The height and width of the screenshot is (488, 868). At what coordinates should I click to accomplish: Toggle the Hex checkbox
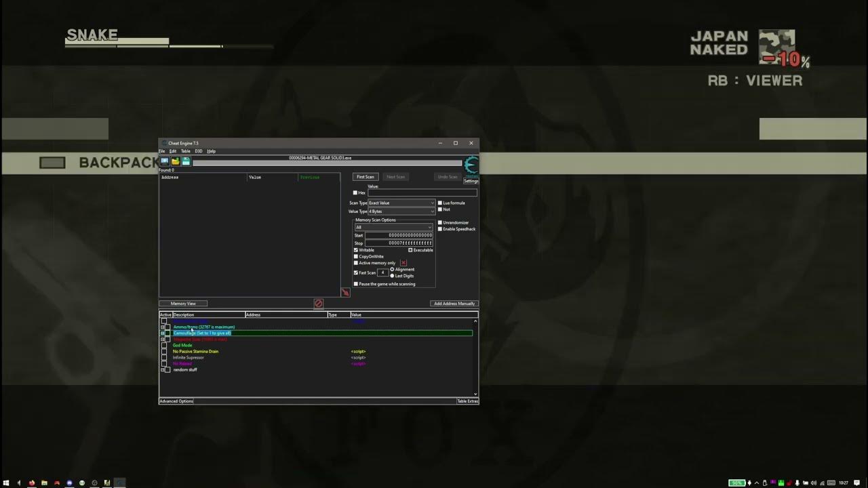coord(355,193)
